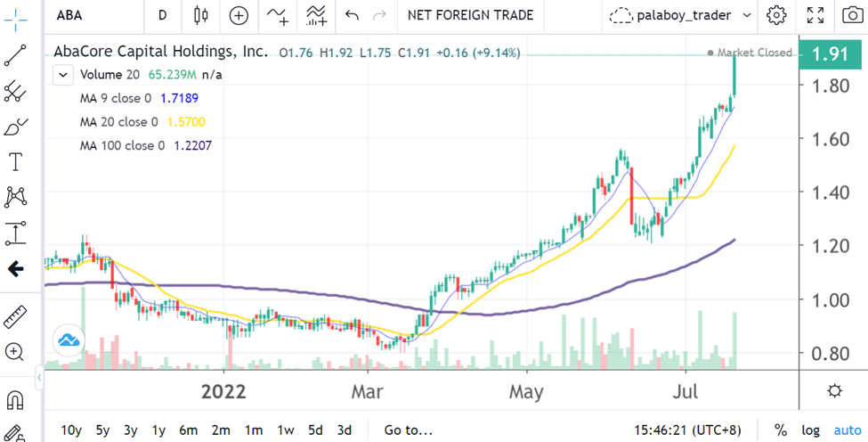Set range to 1y
The height and width of the screenshot is (442, 868).
pos(158,430)
